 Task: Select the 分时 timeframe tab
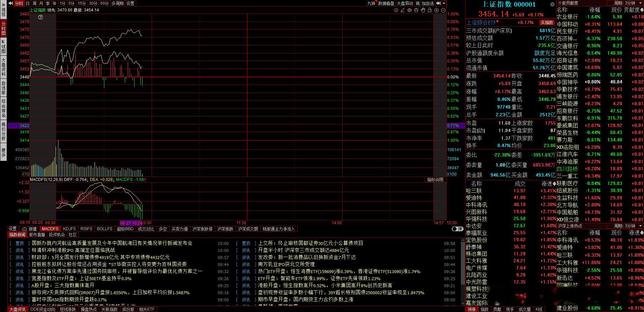coord(19,3)
